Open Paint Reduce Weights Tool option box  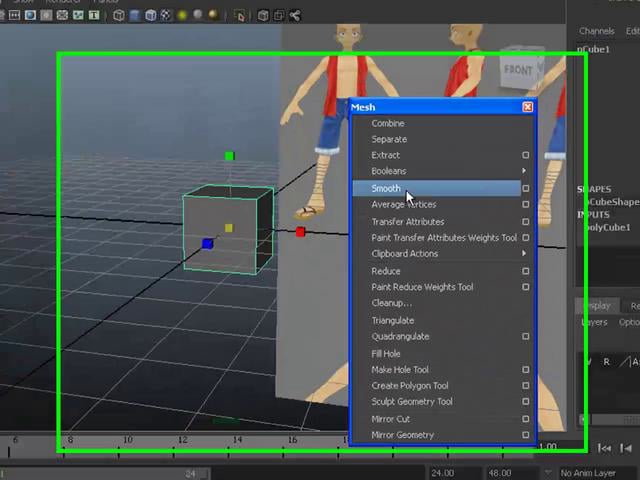pos(526,287)
